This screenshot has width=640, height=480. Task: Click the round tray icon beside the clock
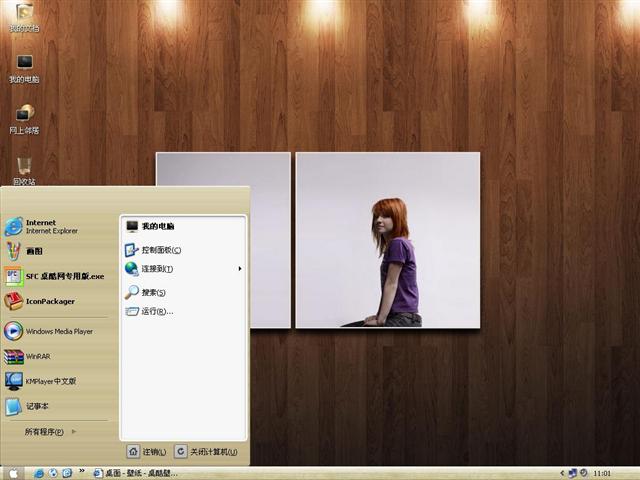[584, 473]
